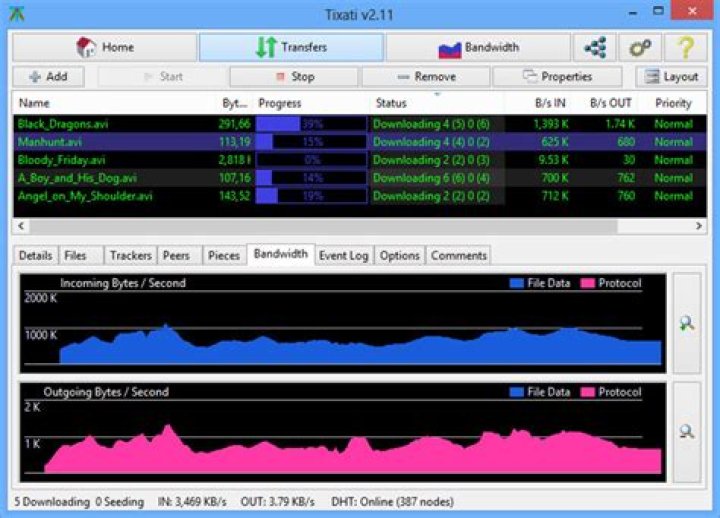Open the Layout options
Screen dimensions: 720x518
671,77
